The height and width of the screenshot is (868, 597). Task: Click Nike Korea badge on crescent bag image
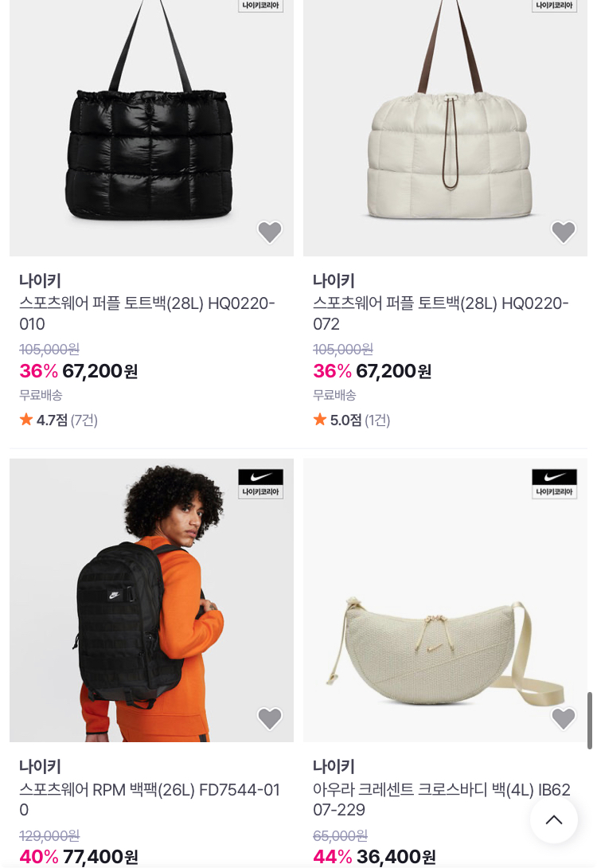coord(554,484)
